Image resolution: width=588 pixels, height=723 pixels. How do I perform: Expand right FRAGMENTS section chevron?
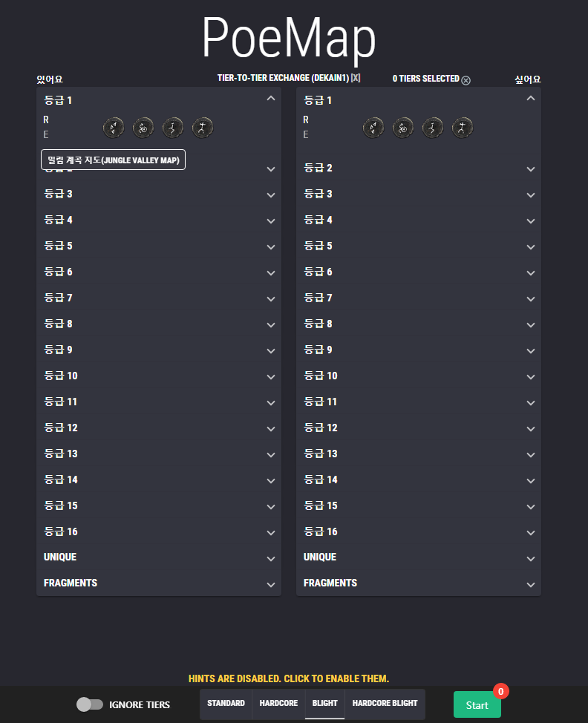531,585
